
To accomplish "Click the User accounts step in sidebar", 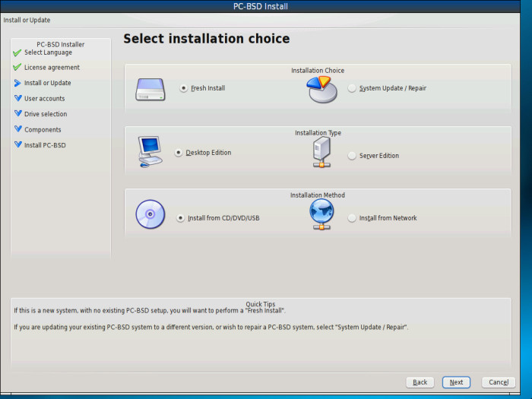I will (x=44, y=98).
